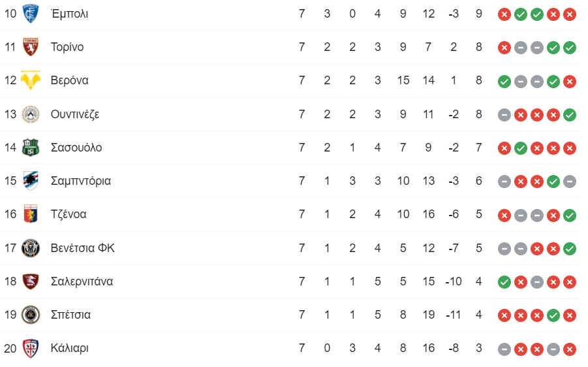
Task: Click the Torino club crest
Action: point(31,47)
